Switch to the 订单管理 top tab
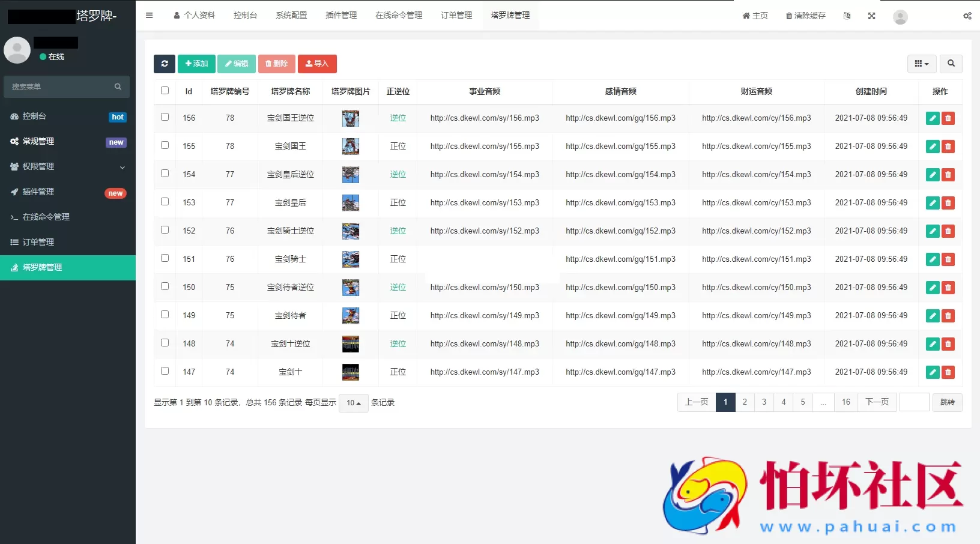980x544 pixels. (456, 15)
